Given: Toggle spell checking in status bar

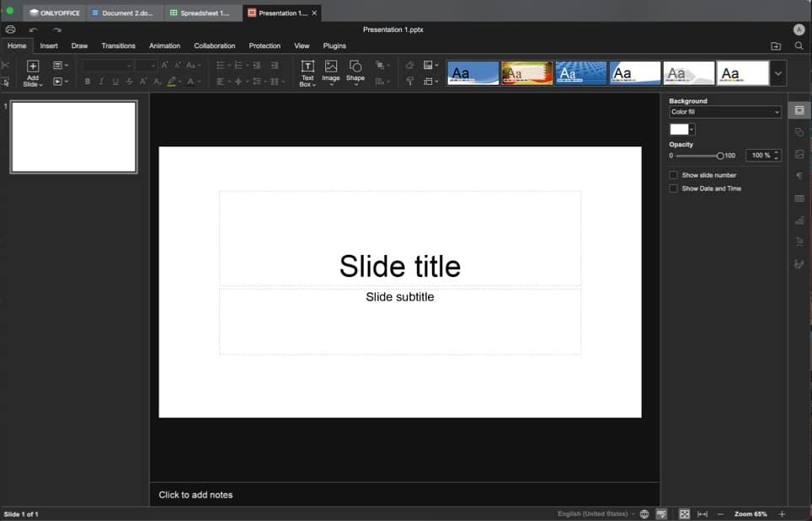Looking at the screenshot, I should [x=661, y=513].
